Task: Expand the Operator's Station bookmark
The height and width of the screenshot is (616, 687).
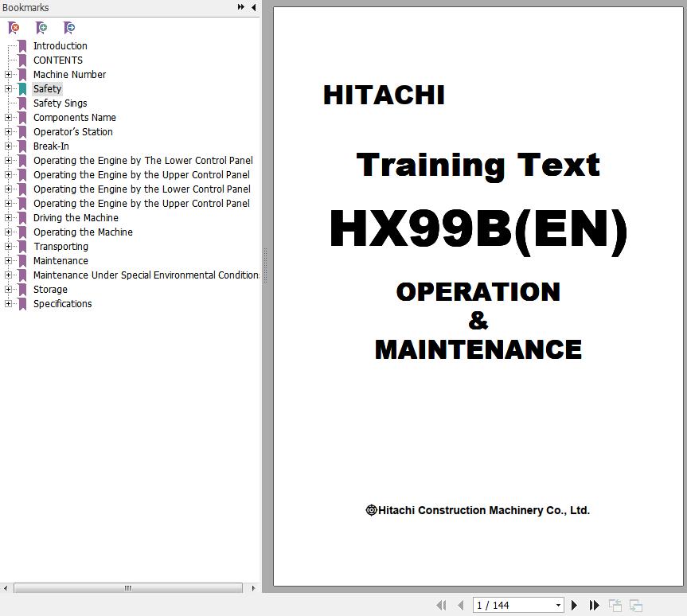Action: pos(8,132)
